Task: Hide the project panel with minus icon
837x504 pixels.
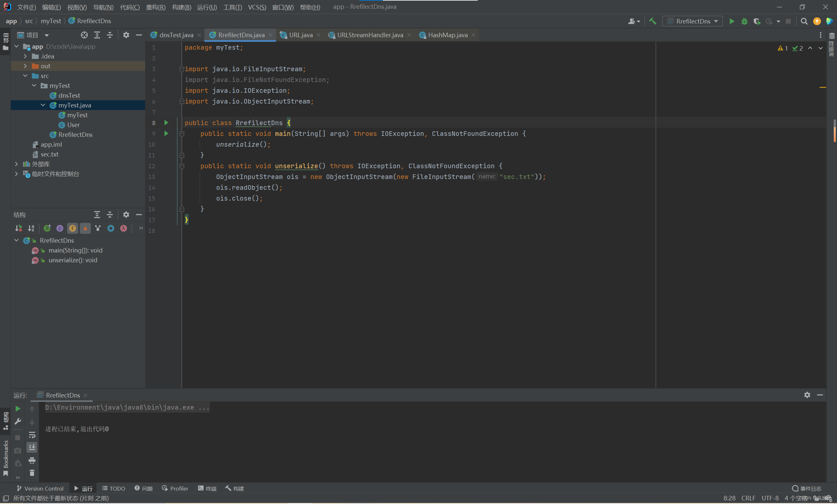Action: click(139, 35)
